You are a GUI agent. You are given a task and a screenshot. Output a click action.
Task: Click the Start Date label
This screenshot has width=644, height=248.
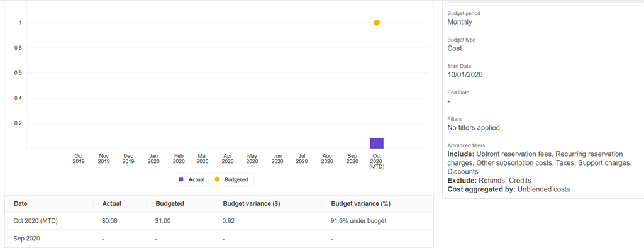pos(459,66)
